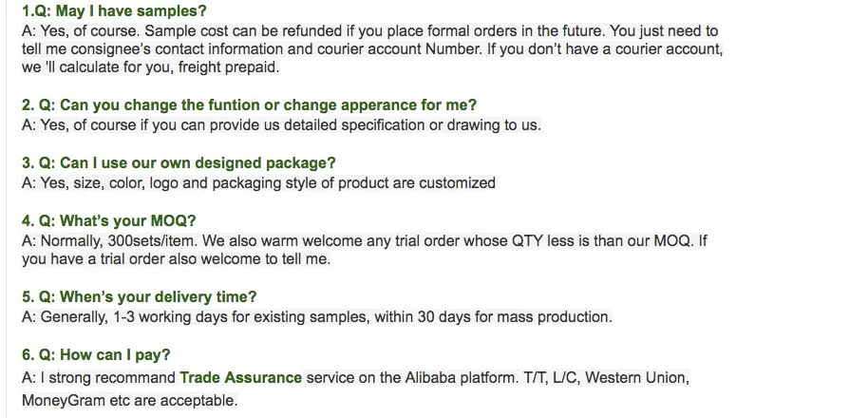Click question heading 'May I have samples?'
The height and width of the screenshot is (418, 868).
[x=114, y=10]
